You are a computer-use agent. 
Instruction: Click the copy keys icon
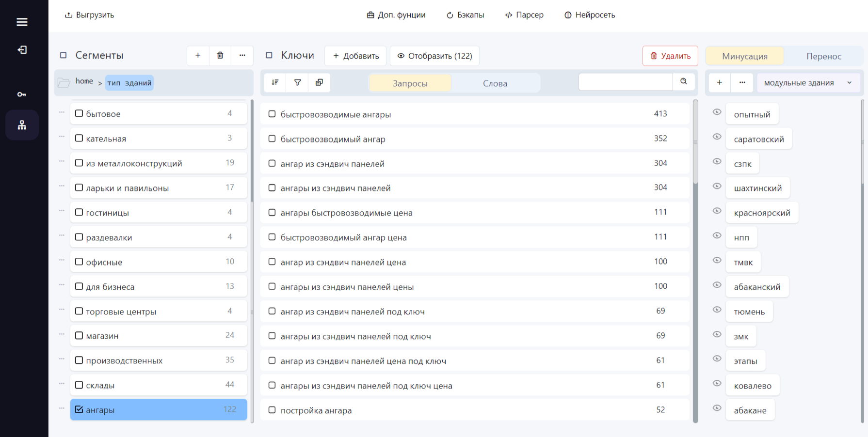(x=319, y=82)
